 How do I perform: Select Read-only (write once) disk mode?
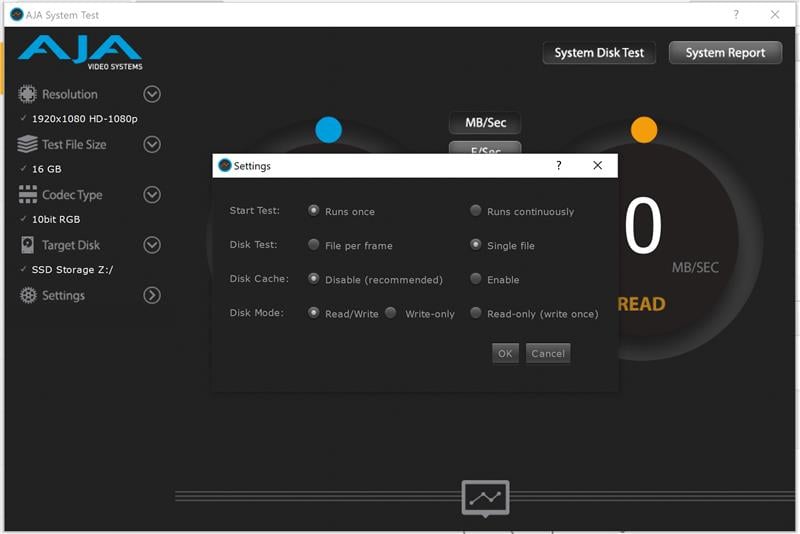point(476,313)
